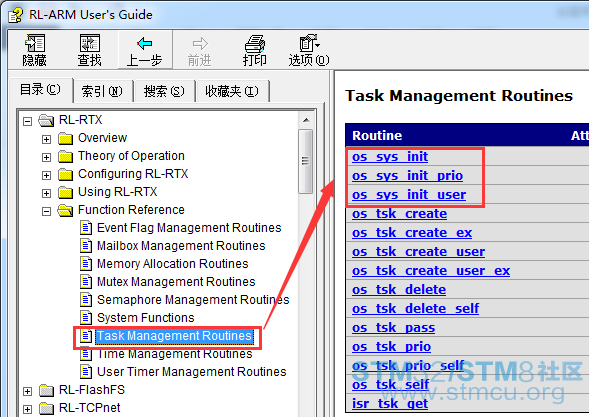Switch to the 搜索(S) search tab
The height and width of the screenshot is (417, 589).
(x=164, y=91)
